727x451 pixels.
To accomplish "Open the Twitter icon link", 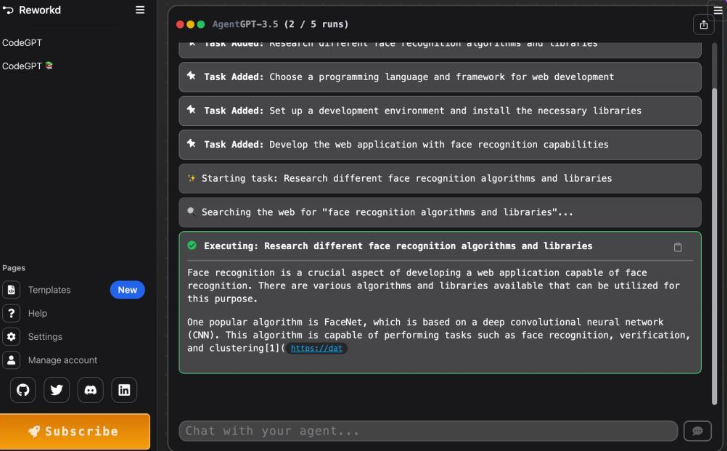I will pos(57,390).
